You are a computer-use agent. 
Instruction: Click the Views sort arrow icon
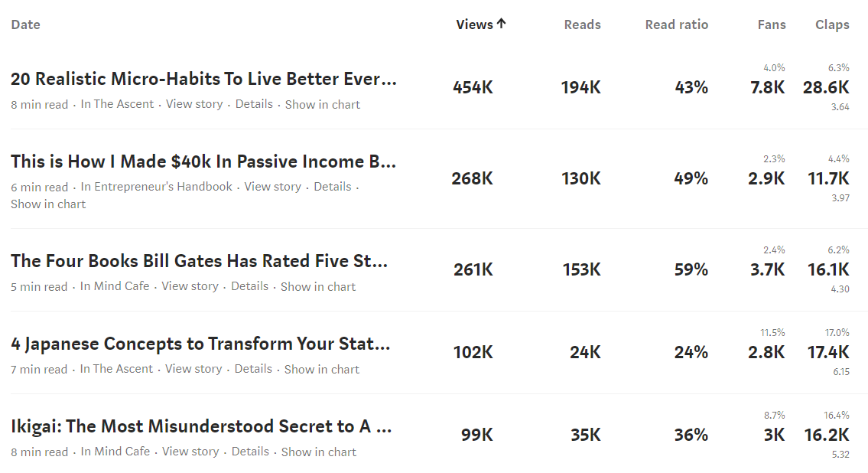[x=501, y=23]
